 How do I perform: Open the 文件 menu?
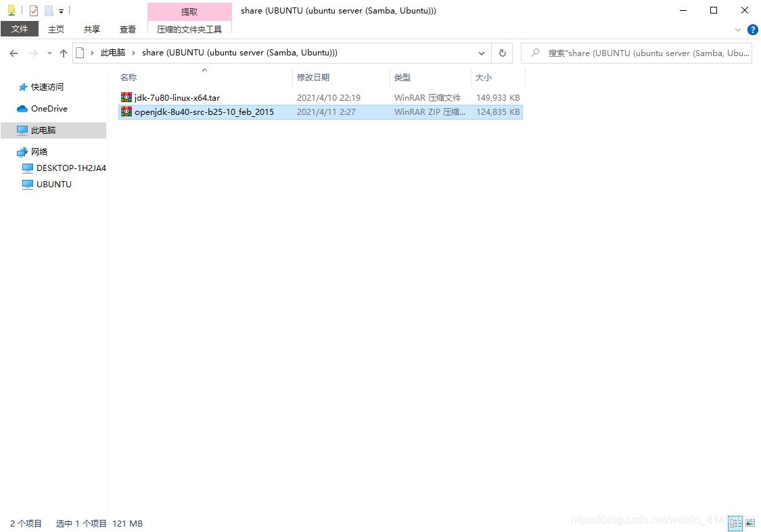(20, 29)
